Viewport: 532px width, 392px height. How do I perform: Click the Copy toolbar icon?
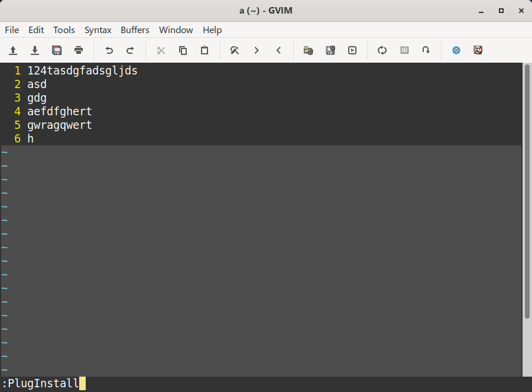pyautogui.click(x=183, y=50)
